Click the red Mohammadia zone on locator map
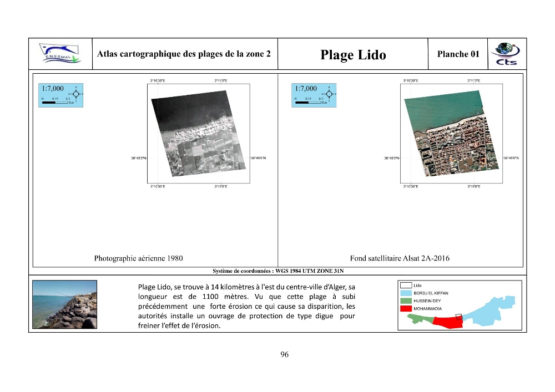The height and width of the screenshot is (392, 555). pos(448,322)
